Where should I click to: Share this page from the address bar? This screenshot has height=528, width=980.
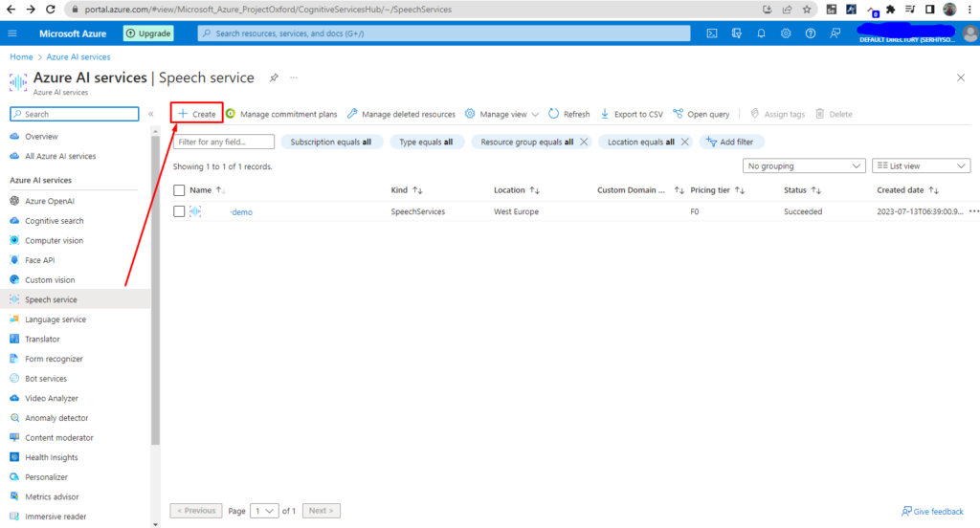tap(787, 10)
